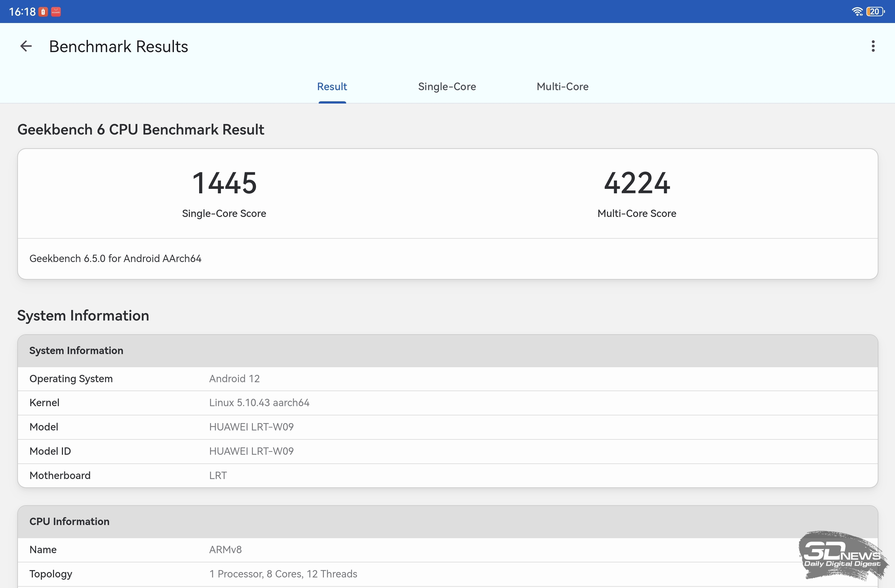
Task: Select the Operating System row
Action: tap(447, 379)
